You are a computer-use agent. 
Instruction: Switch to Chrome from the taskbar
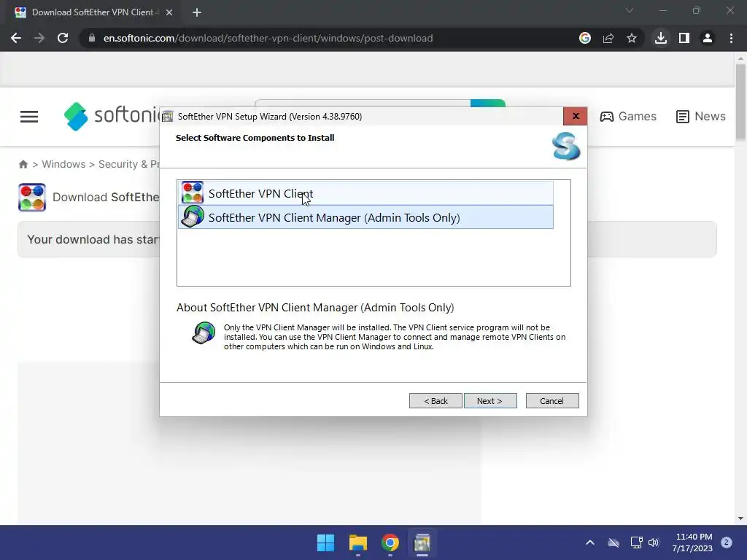[390, 542]
